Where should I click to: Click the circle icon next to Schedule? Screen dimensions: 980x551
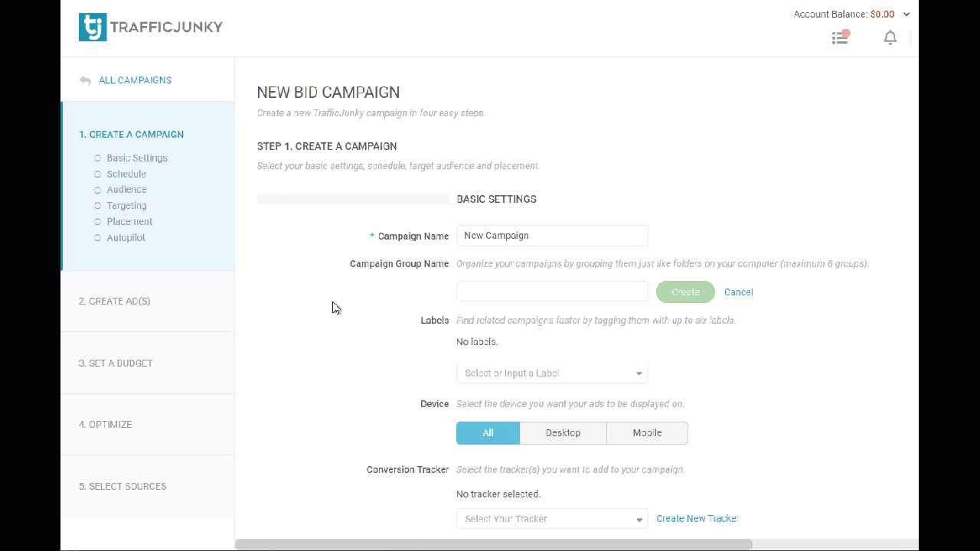[x=98, y=174]
